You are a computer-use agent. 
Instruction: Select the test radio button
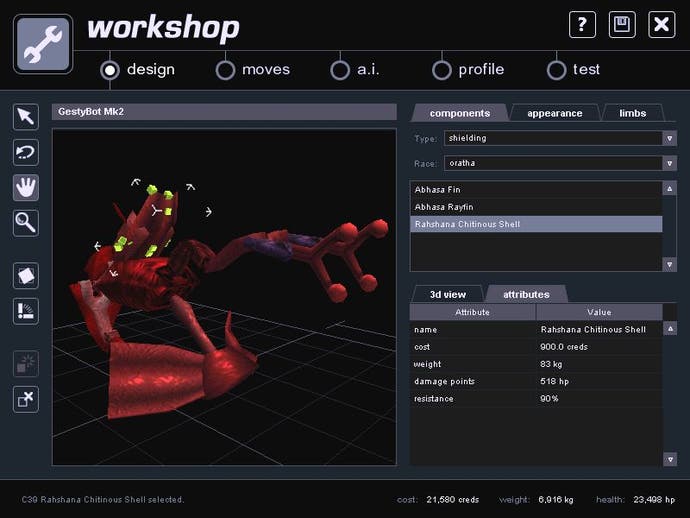pos(557,70)
